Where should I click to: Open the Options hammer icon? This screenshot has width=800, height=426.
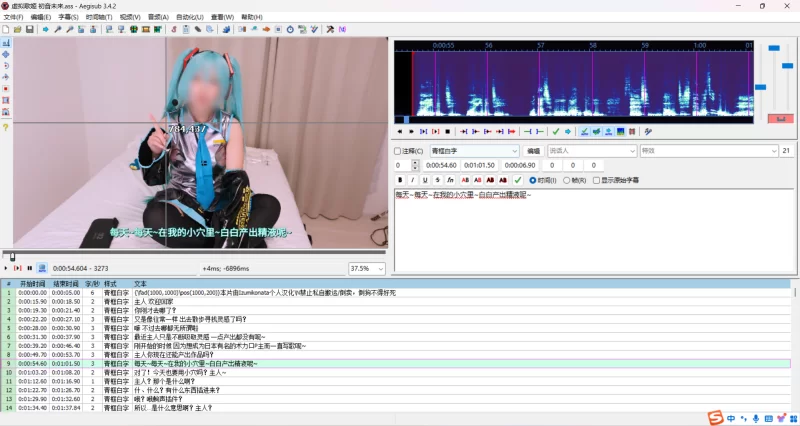(330, 30)
